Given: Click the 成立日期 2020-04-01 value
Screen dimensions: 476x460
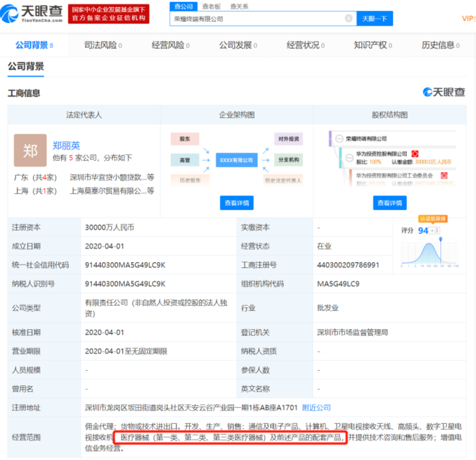Looking at the screenshot, I should pos(105,246).
